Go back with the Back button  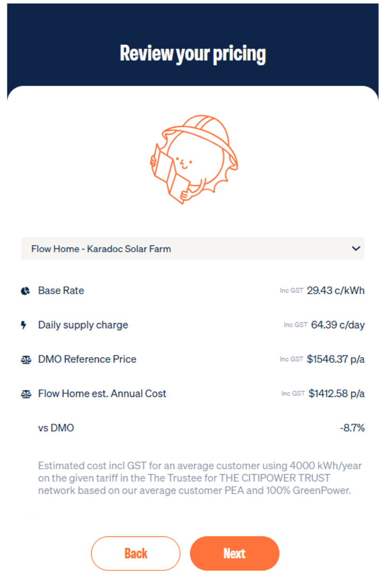(136, 553)
